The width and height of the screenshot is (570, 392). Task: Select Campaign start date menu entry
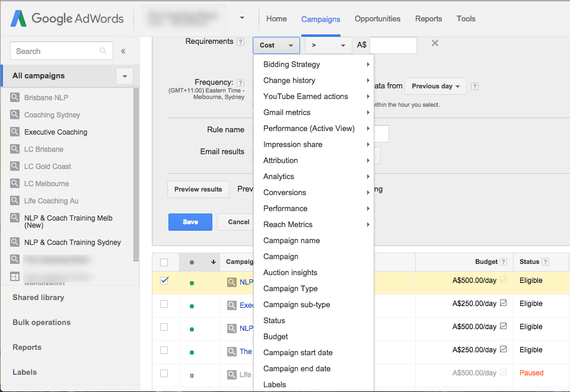click(314, 352)
